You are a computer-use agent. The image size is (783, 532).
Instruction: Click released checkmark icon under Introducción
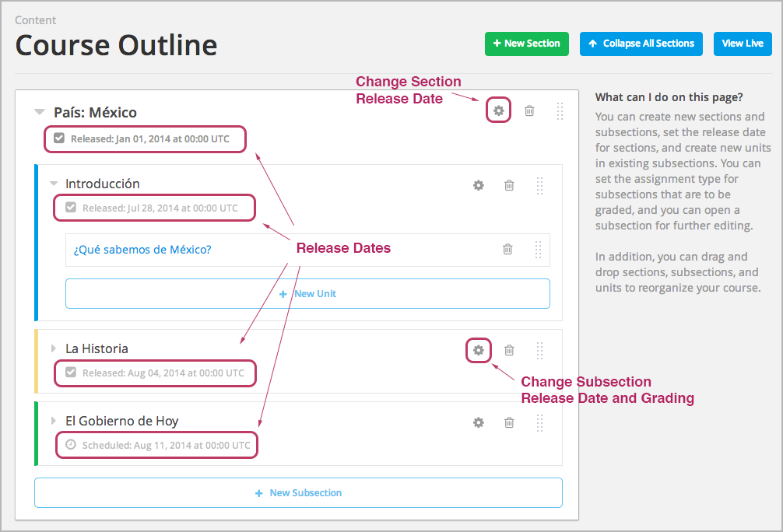click(x=71, y=207)
